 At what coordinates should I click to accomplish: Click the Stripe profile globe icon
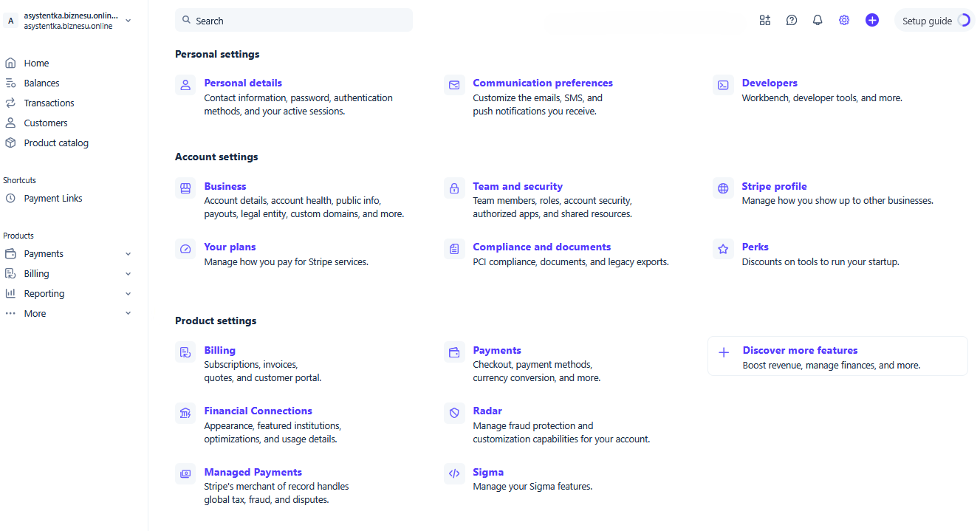[723, 188]
